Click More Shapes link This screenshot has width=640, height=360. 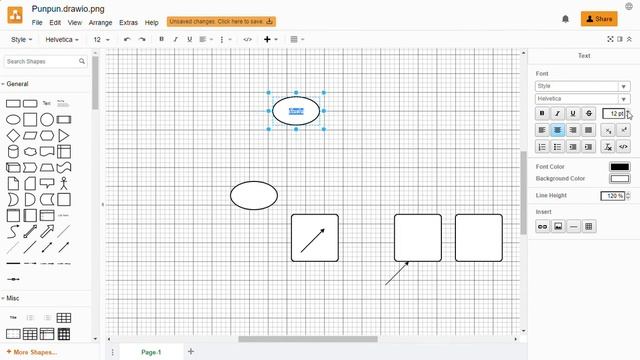[x=32, y=352]
